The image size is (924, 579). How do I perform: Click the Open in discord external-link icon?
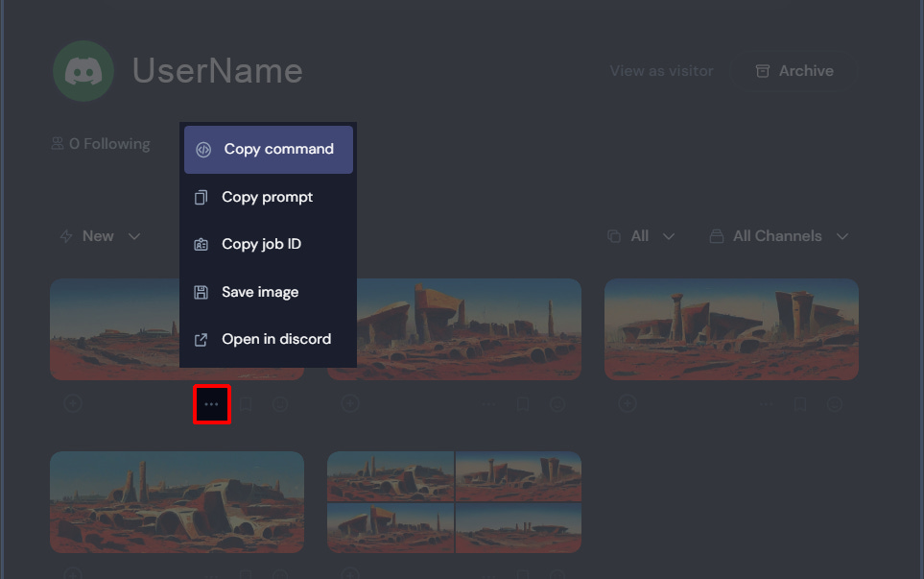pos(201,340)
